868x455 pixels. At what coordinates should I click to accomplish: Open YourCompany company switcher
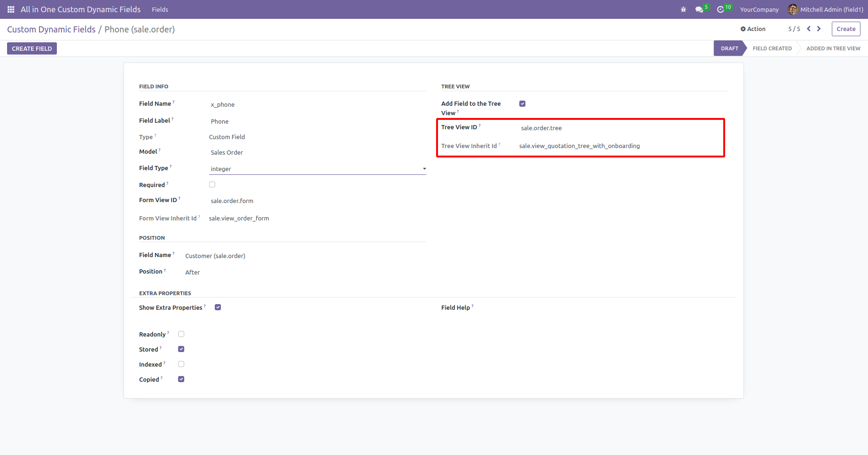click(759, 9)
